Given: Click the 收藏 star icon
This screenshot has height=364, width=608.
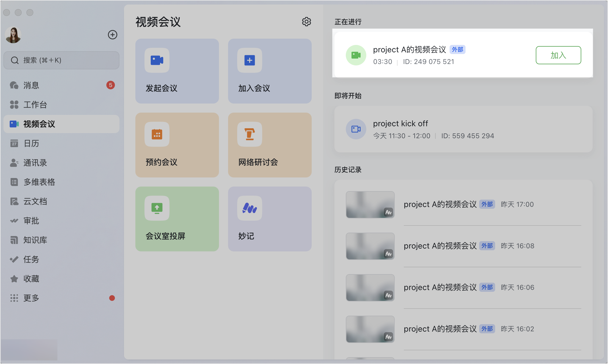Looking at the screenshot, I should coord(14,279).
